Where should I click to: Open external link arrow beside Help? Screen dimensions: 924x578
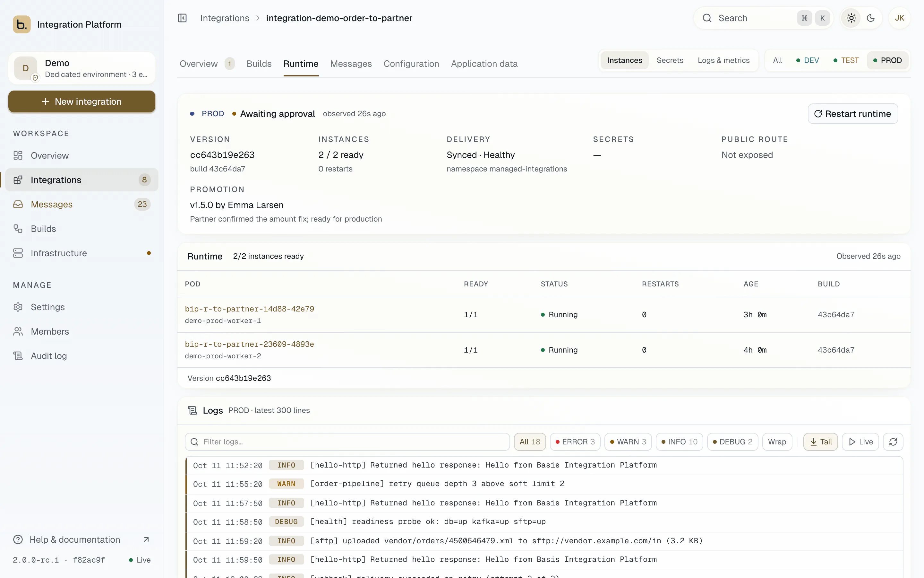pos(146,539)
